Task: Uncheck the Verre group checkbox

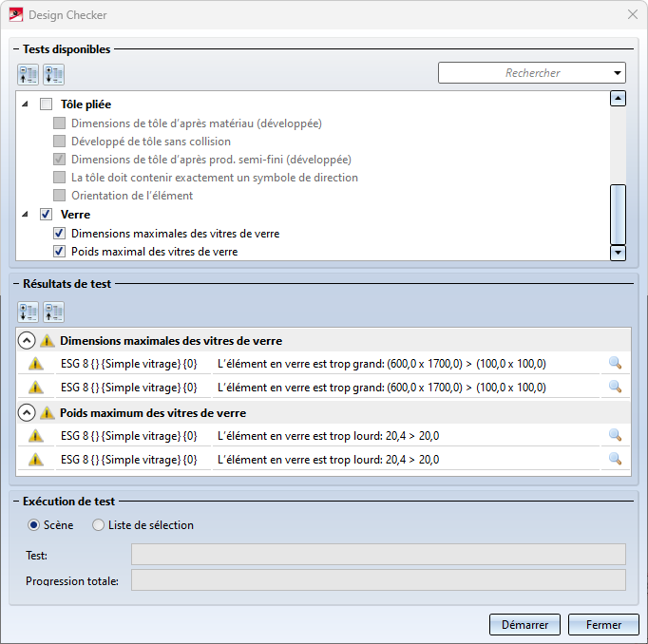Action: tap(46, 214)
